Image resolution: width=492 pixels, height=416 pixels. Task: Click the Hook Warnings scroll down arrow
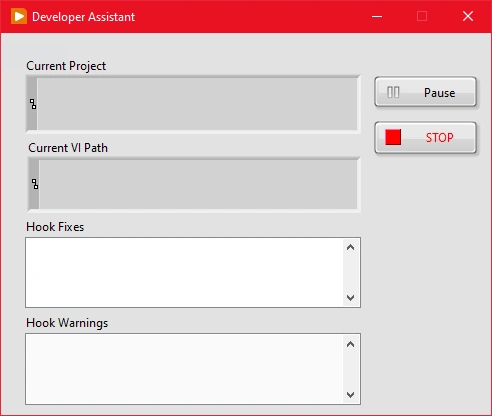[350, 395]
